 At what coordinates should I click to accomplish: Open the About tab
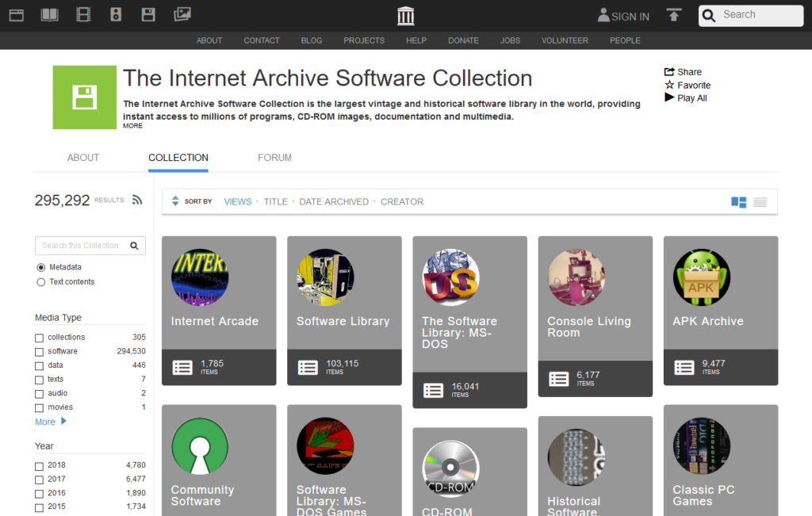[83, 158]
